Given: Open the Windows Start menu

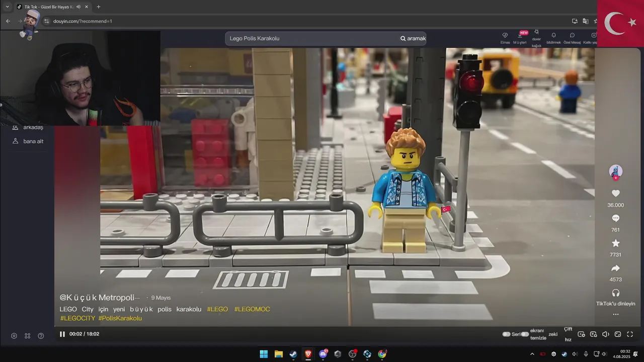Looking at the screenshot, I should tap(264, 354).
